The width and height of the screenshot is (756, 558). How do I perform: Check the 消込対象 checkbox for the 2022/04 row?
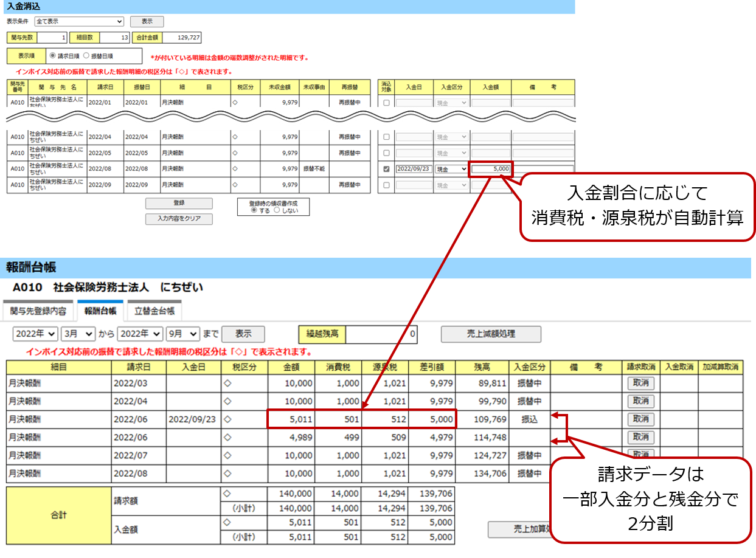tap(386, 137)
